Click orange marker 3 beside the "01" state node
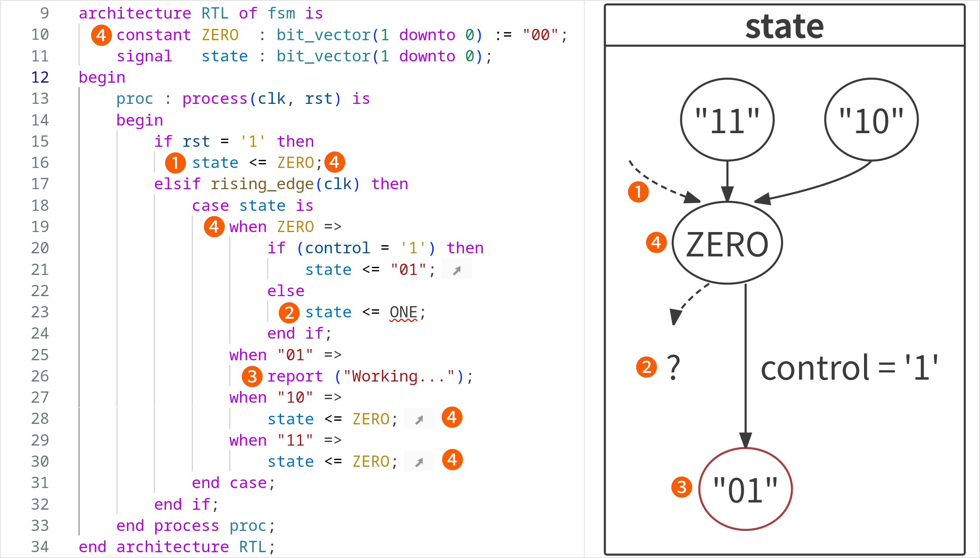The height and width of the screenshot is (558, 980). [681, 487]
